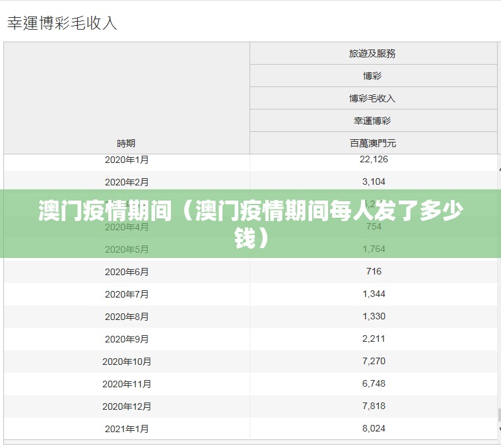This screenshot has height=448, width=501.
Task: Click the 2020年1月 row label
Action: (127, 160)
